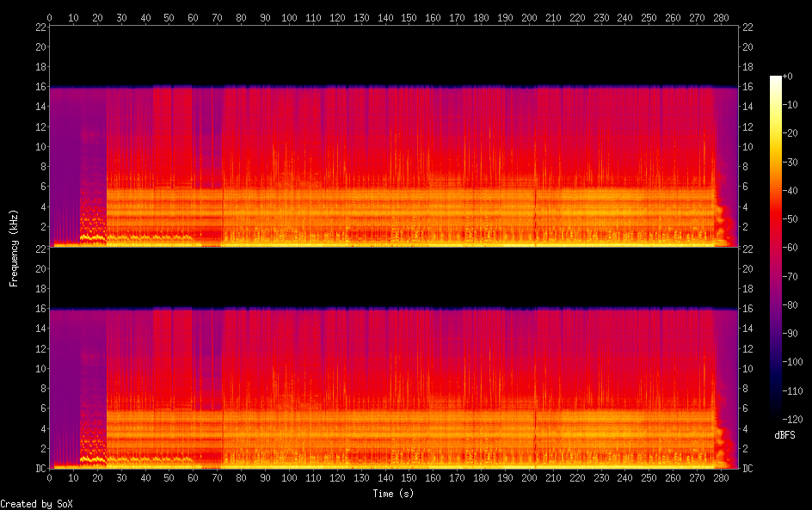Select the 0 mark on top time axis

point(50,17)
